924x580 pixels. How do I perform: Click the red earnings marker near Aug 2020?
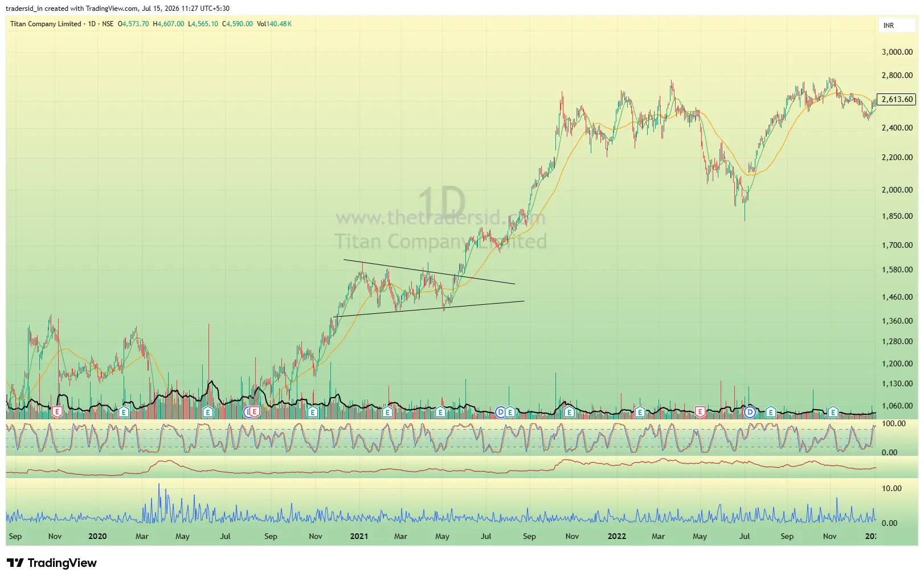pos(255,411)
